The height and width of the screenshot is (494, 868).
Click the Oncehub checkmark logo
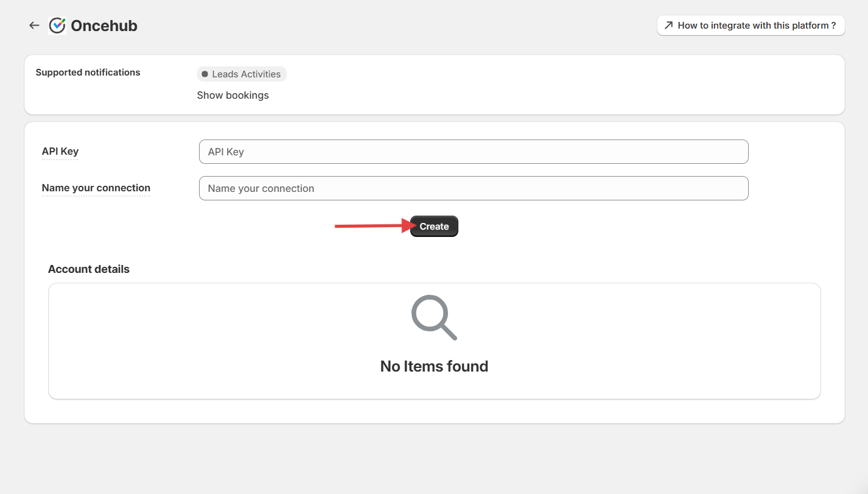click(x=57, y=26)
